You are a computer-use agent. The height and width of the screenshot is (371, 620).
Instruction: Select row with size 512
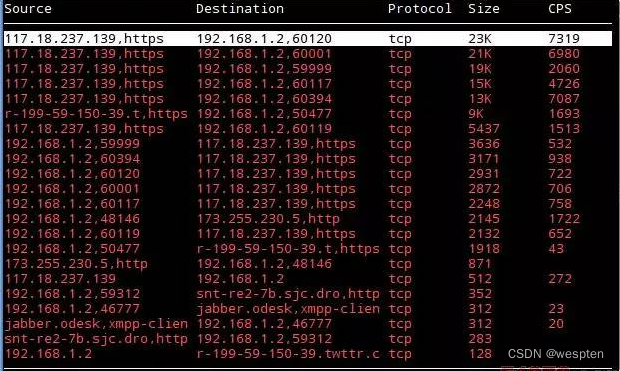(308, 279)
